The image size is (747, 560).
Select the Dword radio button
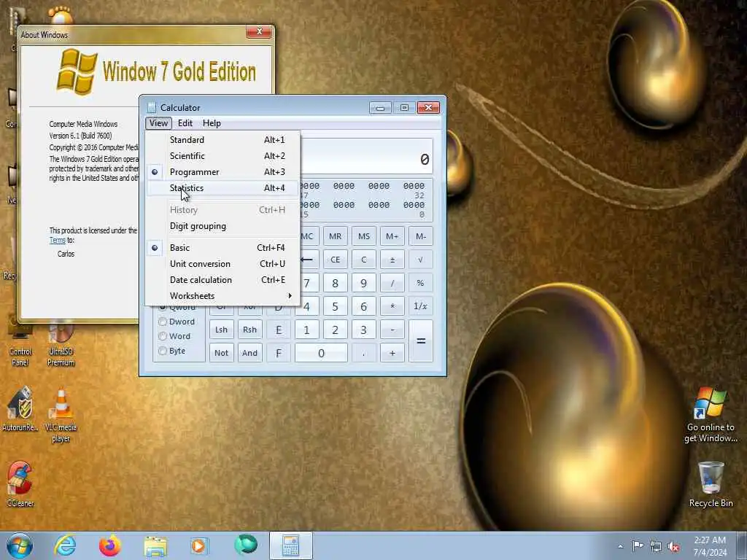click(x=177, y=322)
